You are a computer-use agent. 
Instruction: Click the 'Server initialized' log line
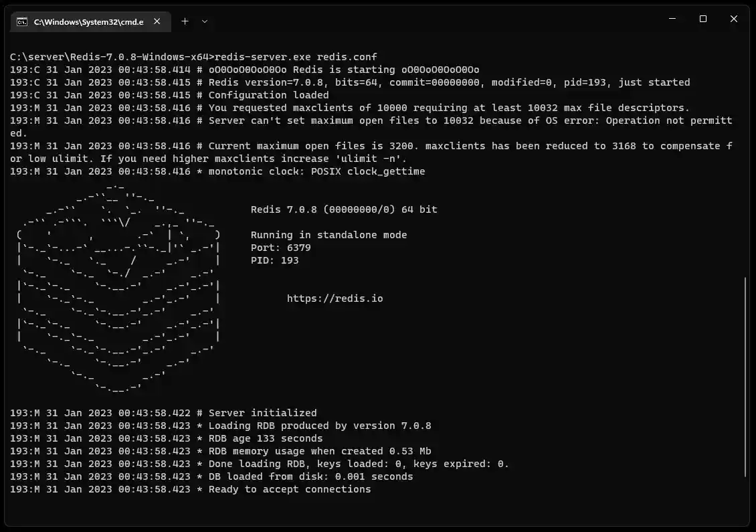click(163, 413)
